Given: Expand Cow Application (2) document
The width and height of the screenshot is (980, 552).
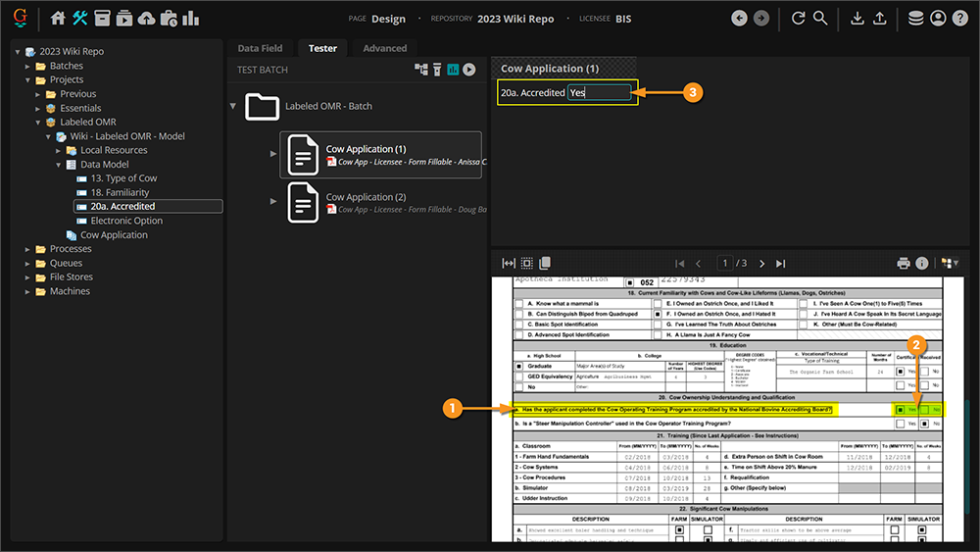Looking at the screenshot, I should point(273,201).
